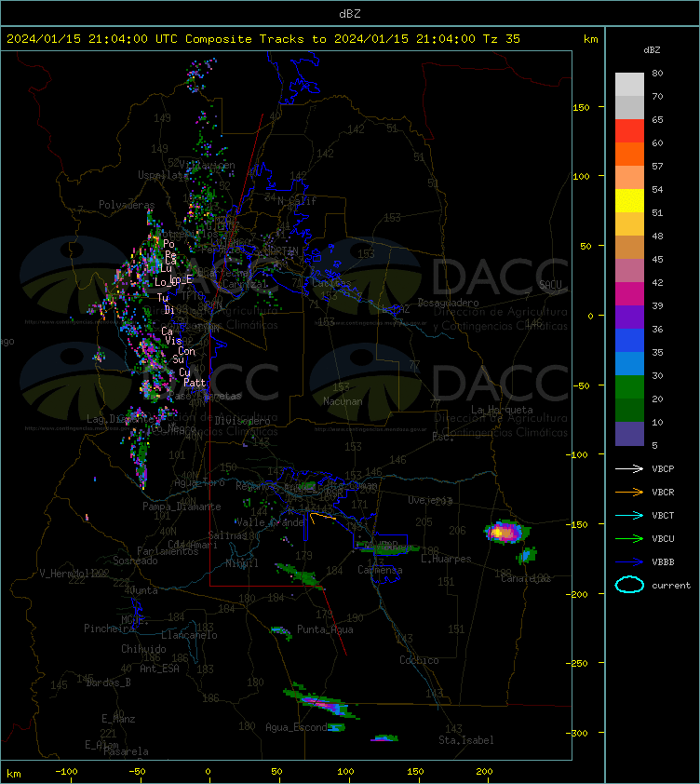Screen dimensions: 700x784
Task: Click the Punta_Agua place label
Action: tap(325, 629)
